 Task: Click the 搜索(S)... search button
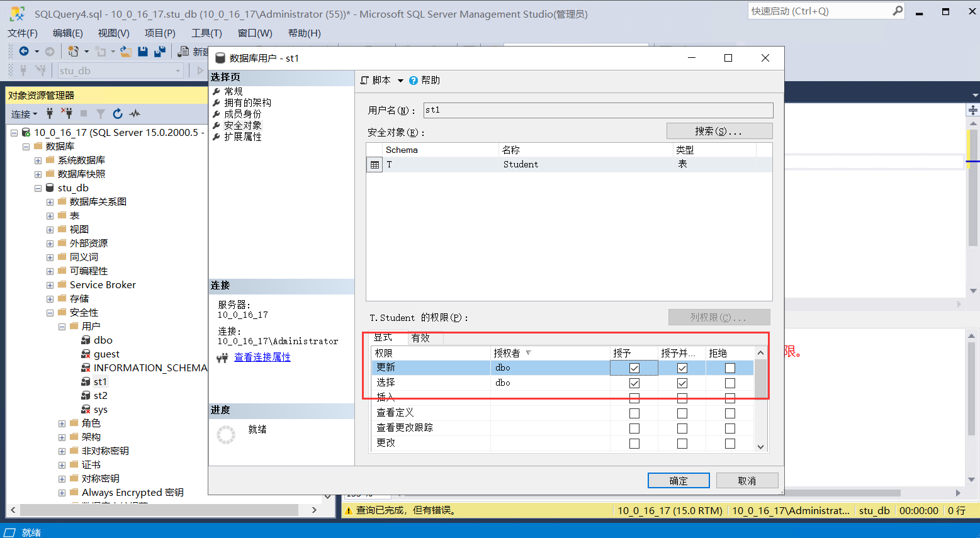719,131
